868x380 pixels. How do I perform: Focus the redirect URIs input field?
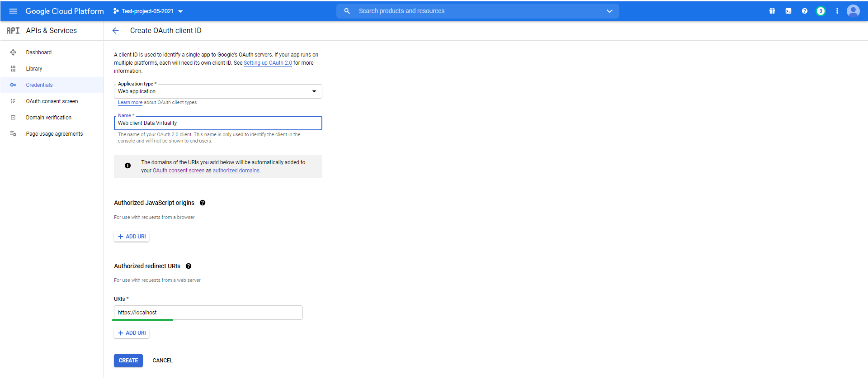tap(208, 313)
